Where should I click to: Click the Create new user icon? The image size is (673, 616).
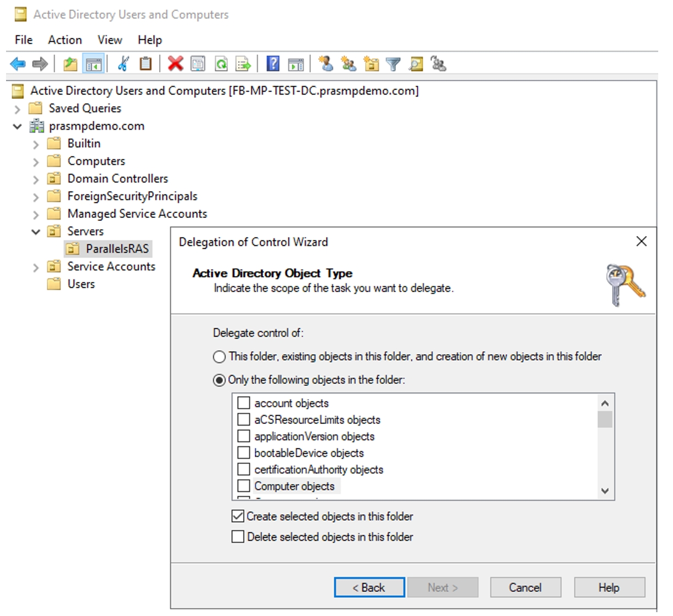[x=326, y=64]
